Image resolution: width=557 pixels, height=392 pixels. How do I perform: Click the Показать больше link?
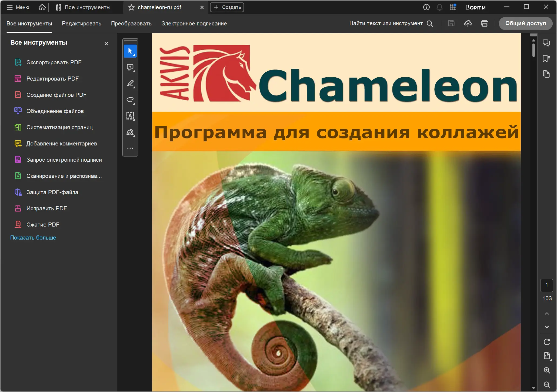33,238
